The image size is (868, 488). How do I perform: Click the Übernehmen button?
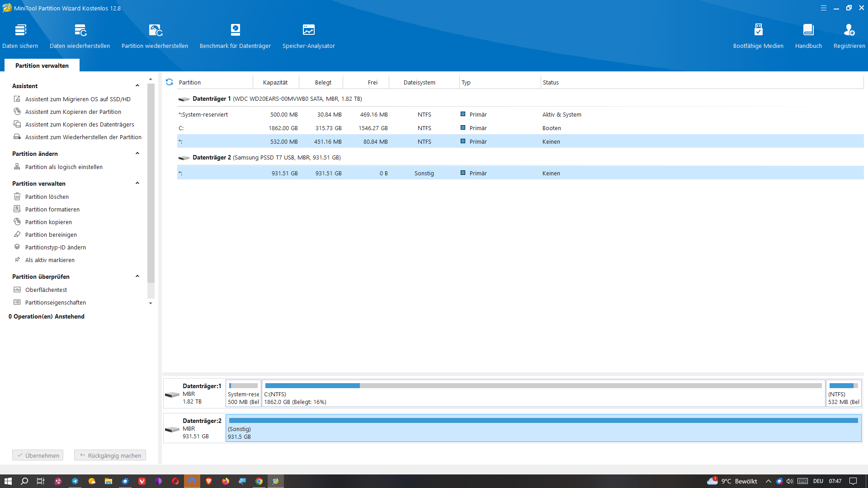click(x=38, y=455)
